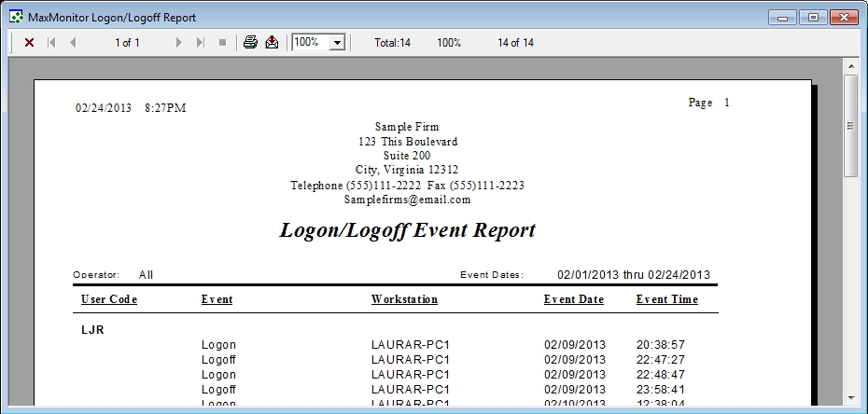
Task: Click the User Code column header
Action: (109, 299)
